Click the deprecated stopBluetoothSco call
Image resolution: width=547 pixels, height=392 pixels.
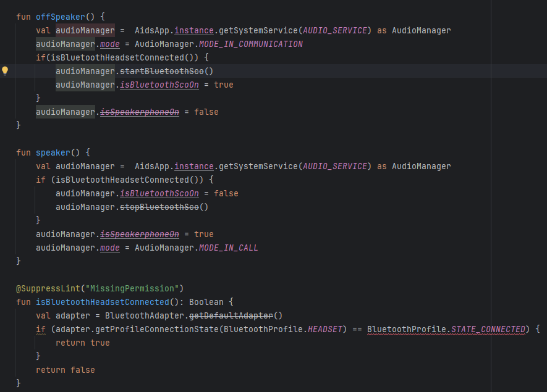tap(159, 207)
